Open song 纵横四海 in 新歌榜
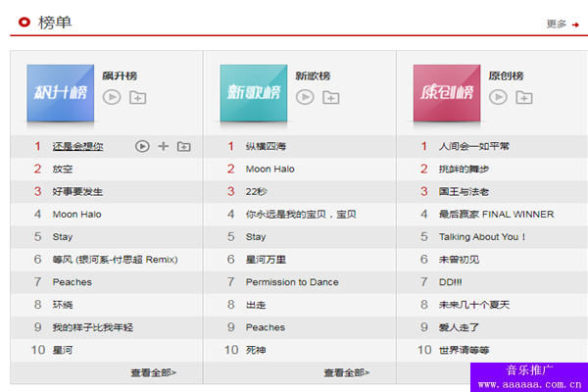Viewport: 588px width, 392px height. click(x=266, y=146)
